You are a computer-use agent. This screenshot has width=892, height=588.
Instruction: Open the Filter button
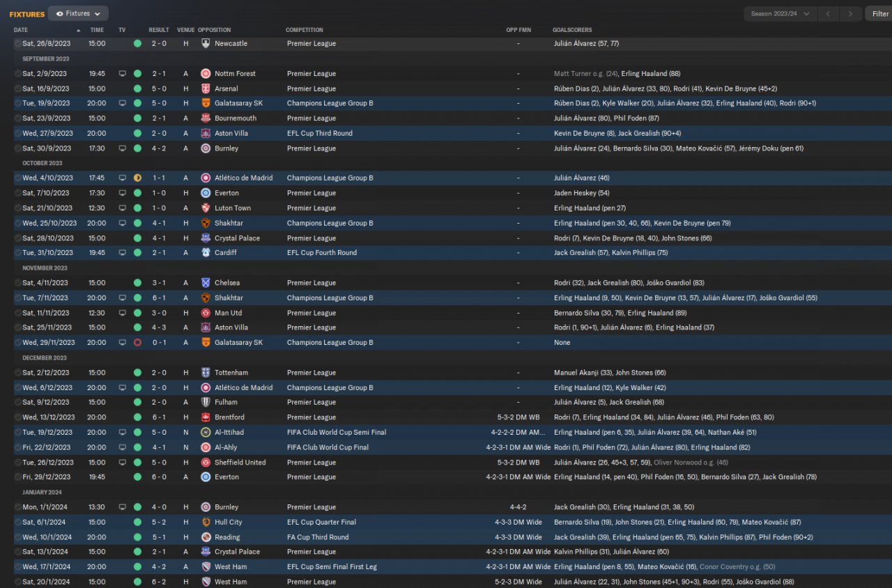[x=879, y=13]
